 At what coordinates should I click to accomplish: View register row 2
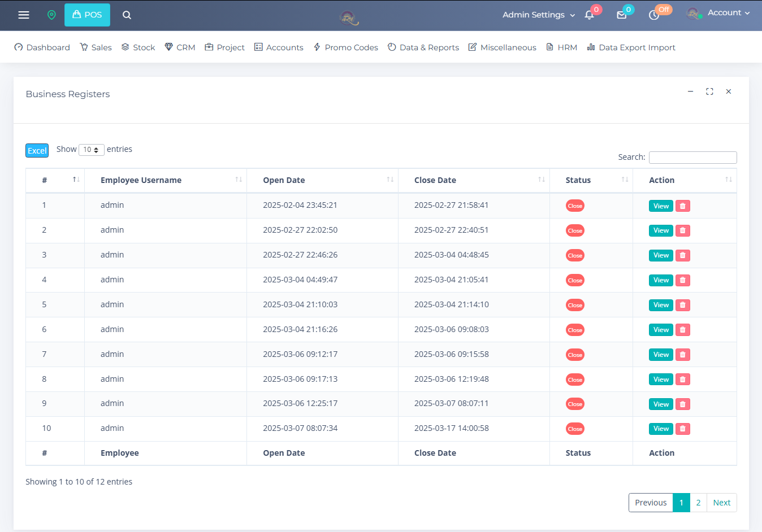point(661,230)
